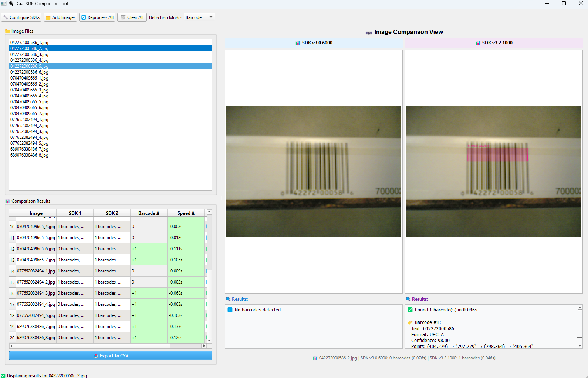Select file 042272000586_5.jpg
Screen dimensions: 588x378
pyautogui.click(x=111, y=66)
